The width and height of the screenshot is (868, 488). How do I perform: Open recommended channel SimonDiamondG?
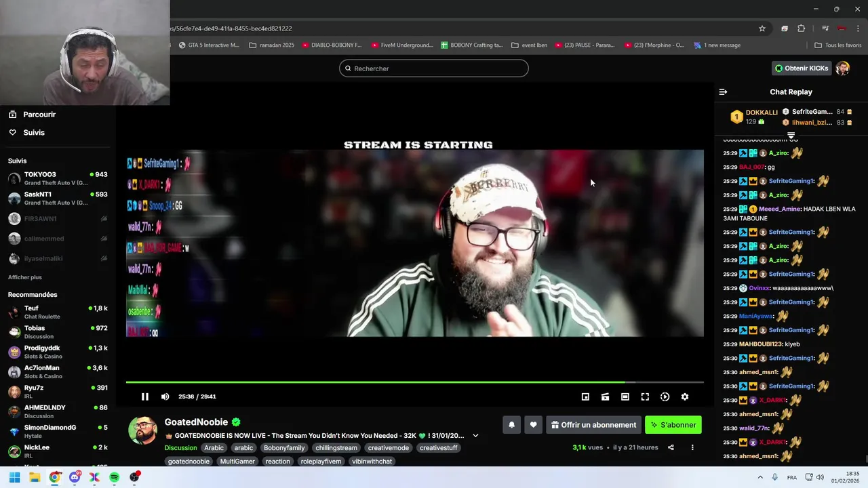click(58, 432)
